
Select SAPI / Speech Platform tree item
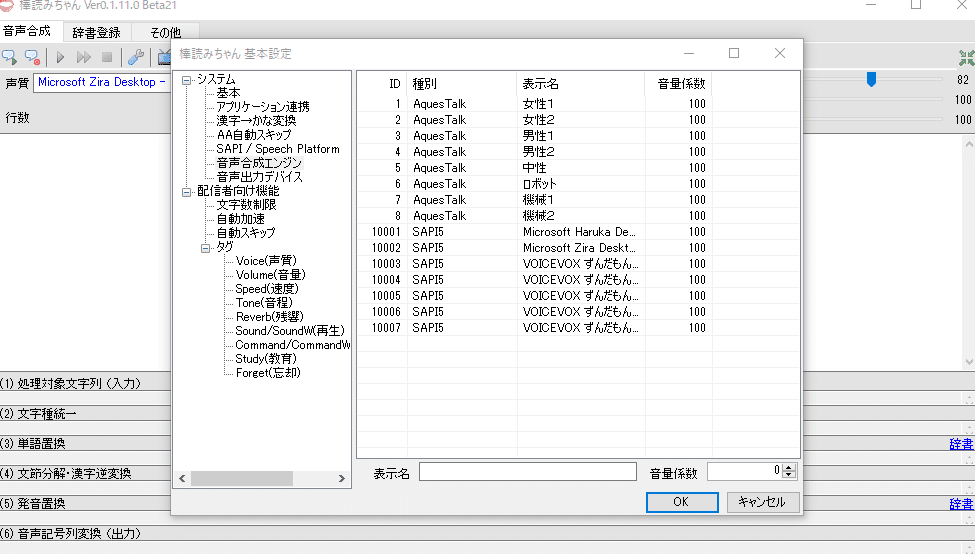278,149
